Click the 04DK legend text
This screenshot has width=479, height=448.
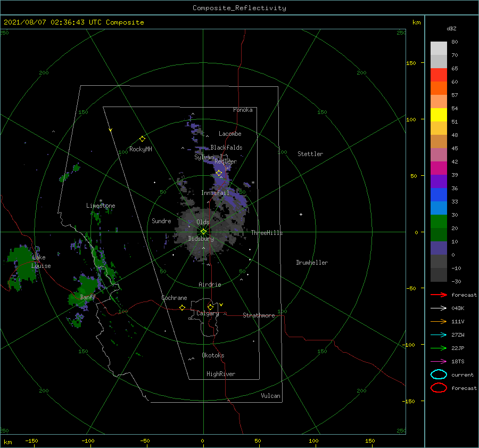tap(458, 308)
